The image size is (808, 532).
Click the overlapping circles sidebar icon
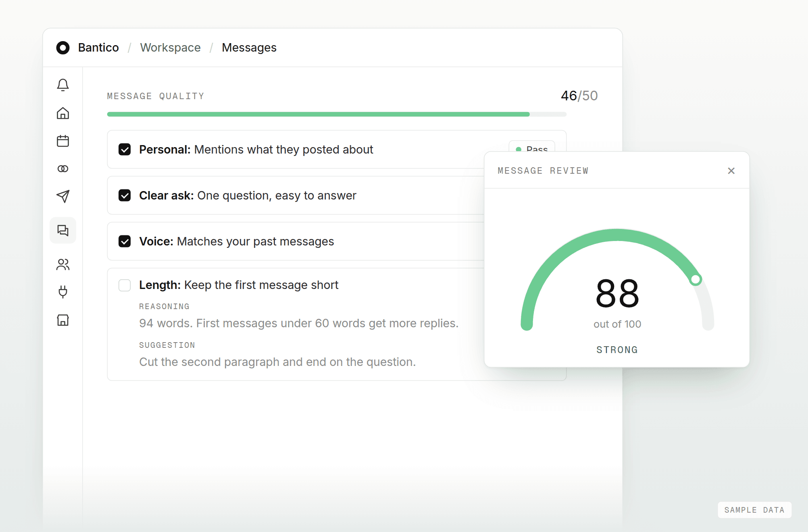click(63, 169)
